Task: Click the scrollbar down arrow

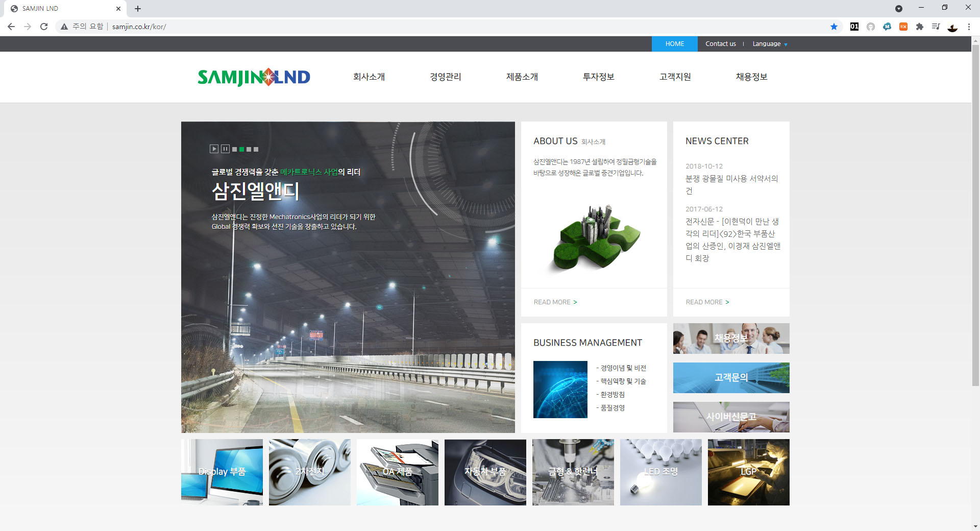Action: (975, 526)
